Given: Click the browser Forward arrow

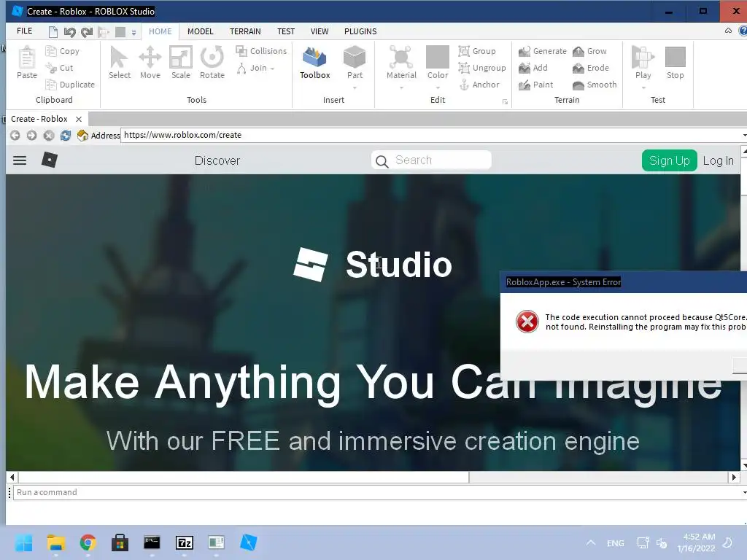Looking at the screenshot, I should (31, 135).
